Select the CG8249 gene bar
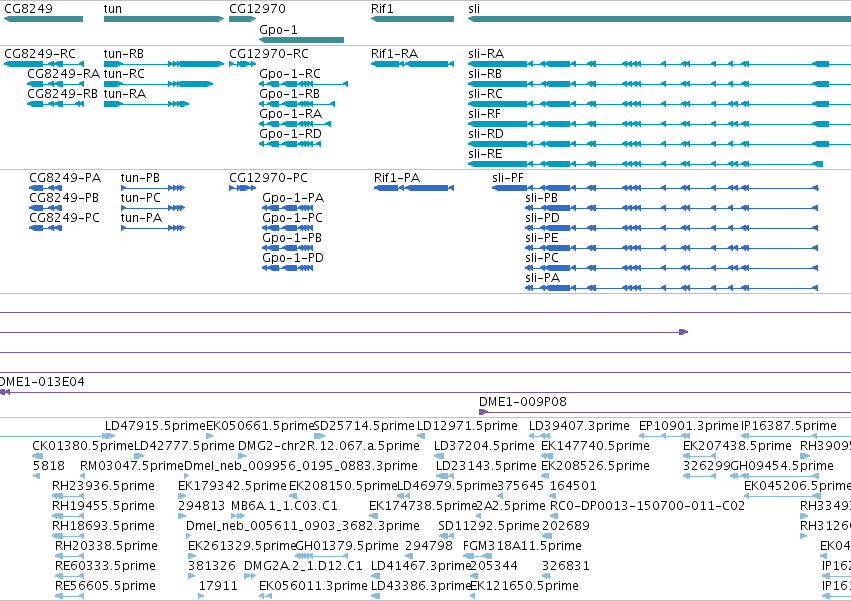The height and width of the screenshot is (601, 851). [43, 19]
